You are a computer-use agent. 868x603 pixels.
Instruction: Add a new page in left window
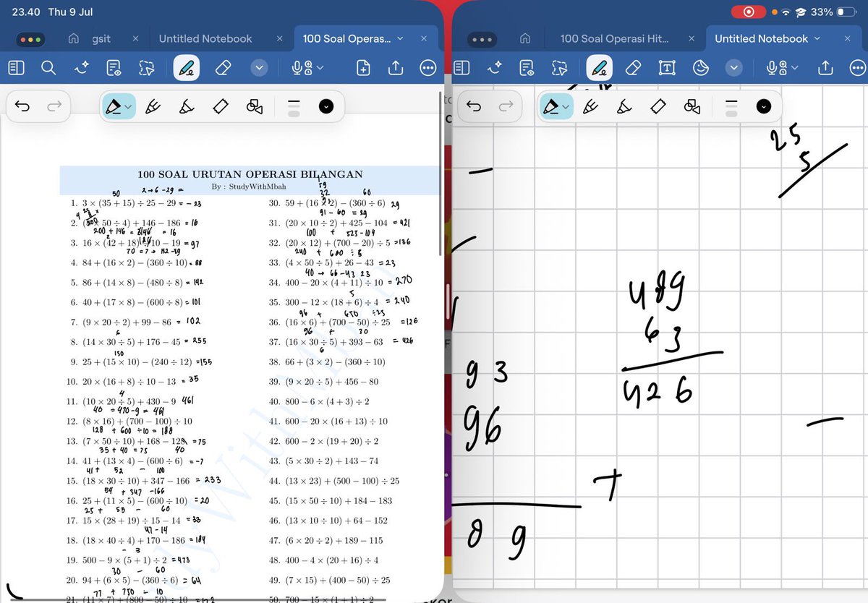[363, 68]
